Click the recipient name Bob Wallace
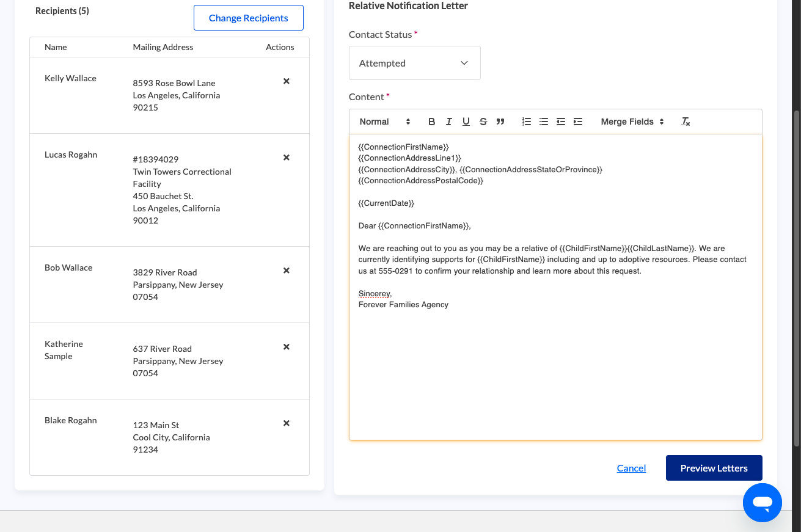 point(68,268)
